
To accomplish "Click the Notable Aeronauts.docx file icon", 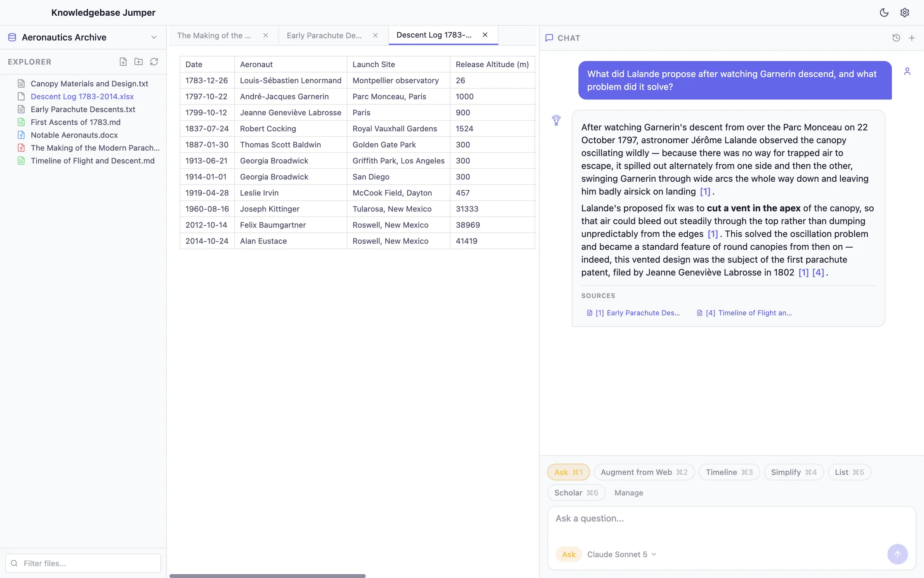I will (21, 135).
